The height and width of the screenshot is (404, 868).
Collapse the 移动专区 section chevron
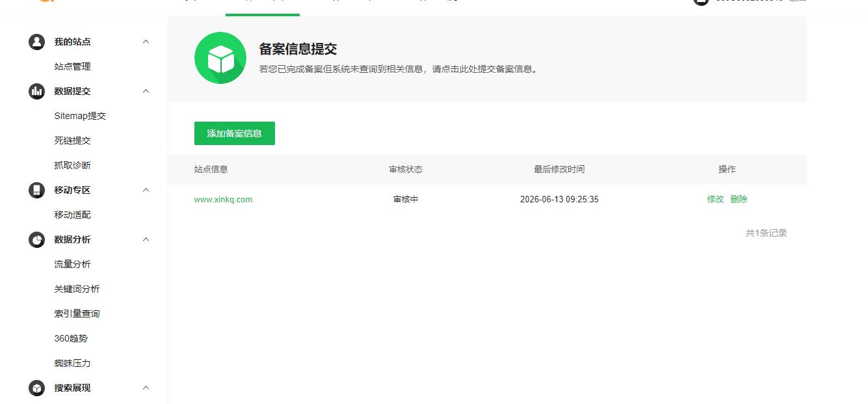click(x=146, y=190)
